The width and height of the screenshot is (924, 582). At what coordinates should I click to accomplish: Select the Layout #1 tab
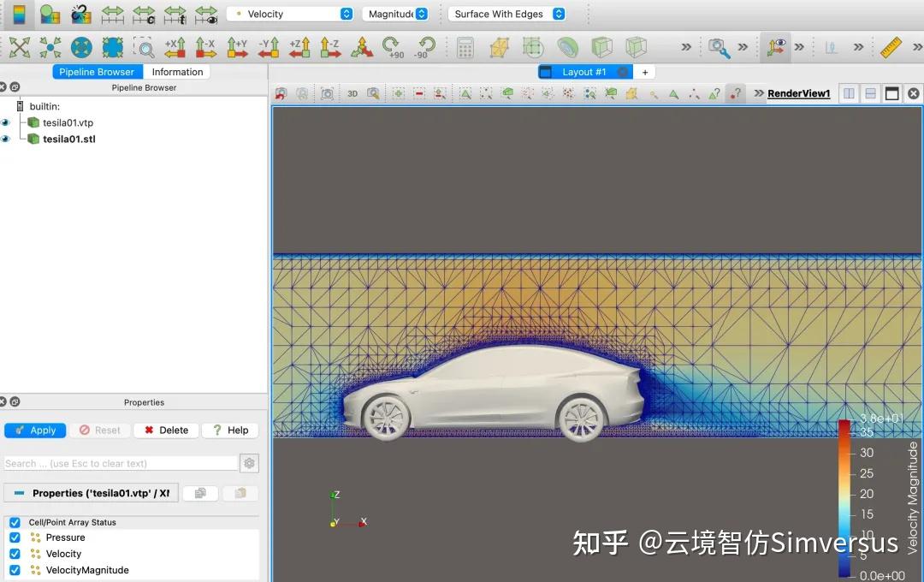point(584,72)
